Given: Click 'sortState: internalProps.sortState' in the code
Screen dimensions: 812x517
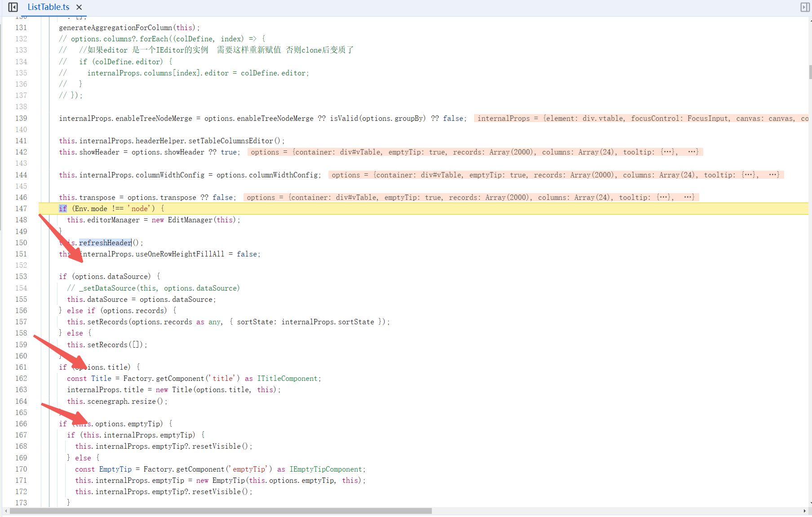Looking at the screenshot, I should click(x=306, y=322).
